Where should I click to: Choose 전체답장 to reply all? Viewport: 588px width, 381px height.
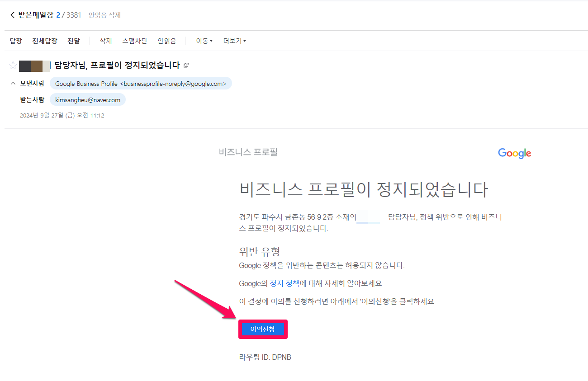(x=45, y=41)
